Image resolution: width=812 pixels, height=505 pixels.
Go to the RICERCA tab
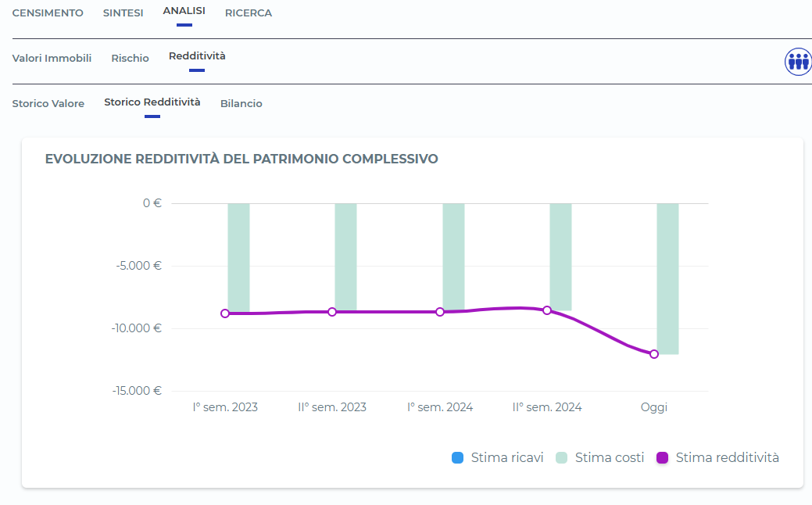249,13
